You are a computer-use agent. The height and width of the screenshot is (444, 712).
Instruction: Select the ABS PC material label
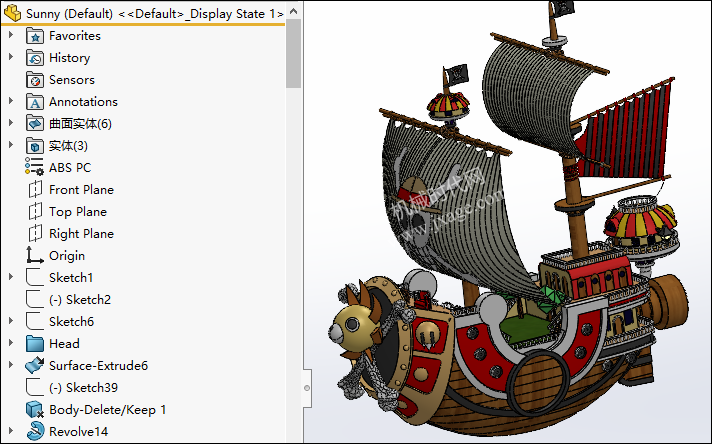tap(70, 168)
